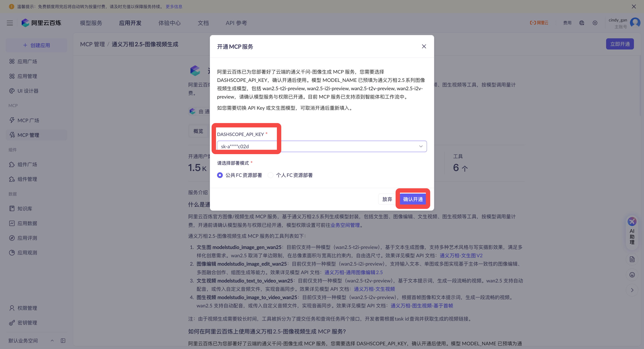
Task: Open API 参考 top menu
Action: (236, 23)
